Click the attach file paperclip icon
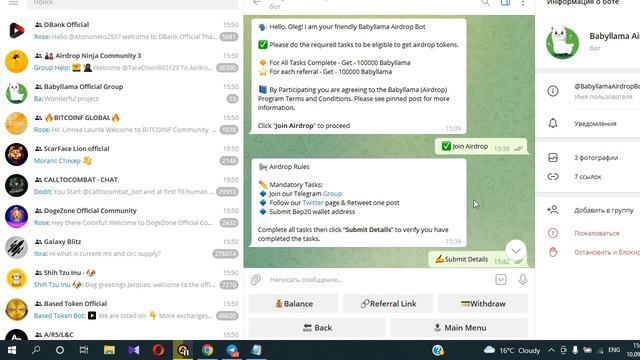640x360 pixels. point(256,280)
